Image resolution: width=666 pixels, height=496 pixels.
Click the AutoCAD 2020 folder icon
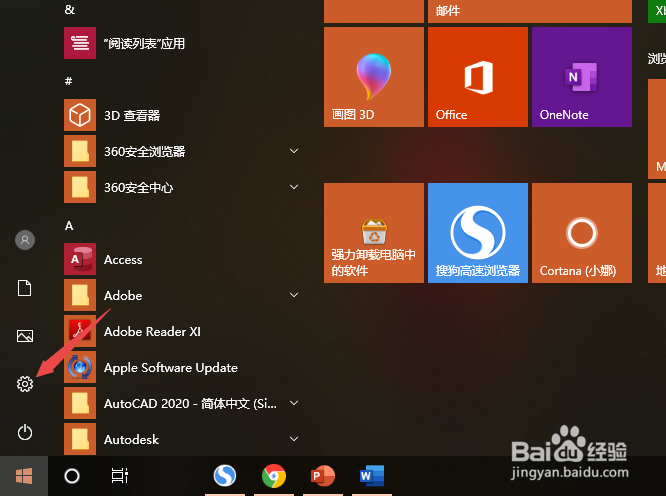coord(80,403)
